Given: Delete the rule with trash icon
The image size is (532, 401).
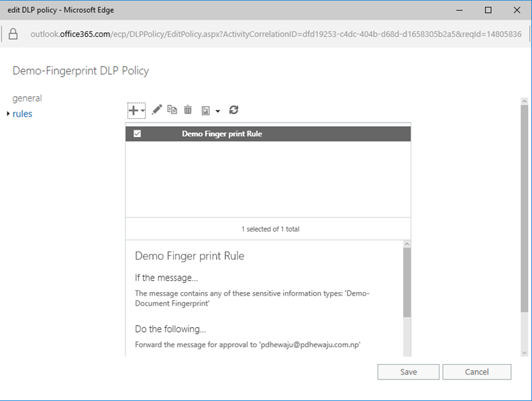Looking at the screenshot, I should click(188, 109).
